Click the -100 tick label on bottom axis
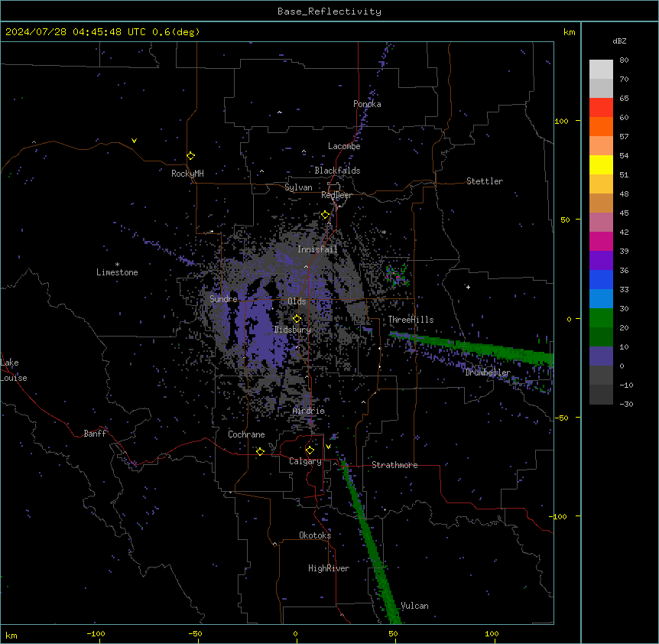 (x=96, y=633)
